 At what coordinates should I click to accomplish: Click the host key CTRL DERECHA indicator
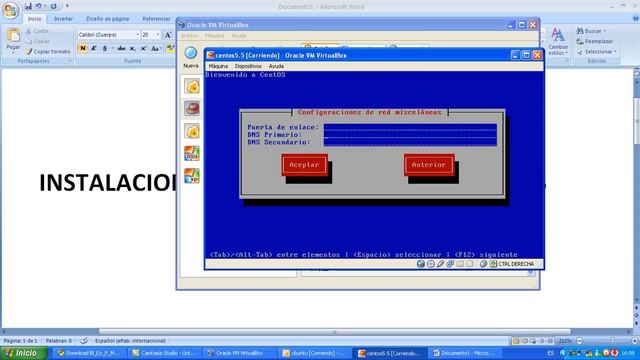coord(512,264)
